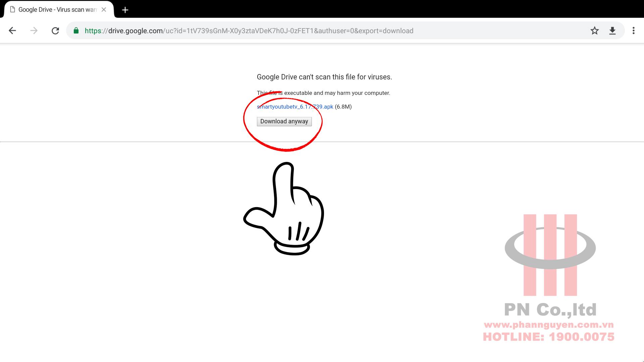
Task: Select the Google Drive - Virus scan tab
Action: tap(57, 10)
